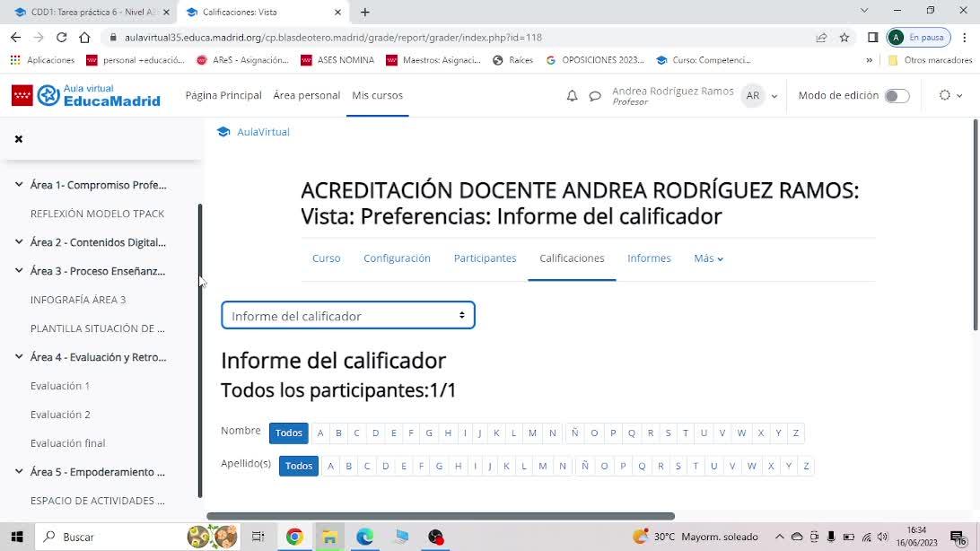Open the notification center icon in taskbar

click(x=958, y=538)
